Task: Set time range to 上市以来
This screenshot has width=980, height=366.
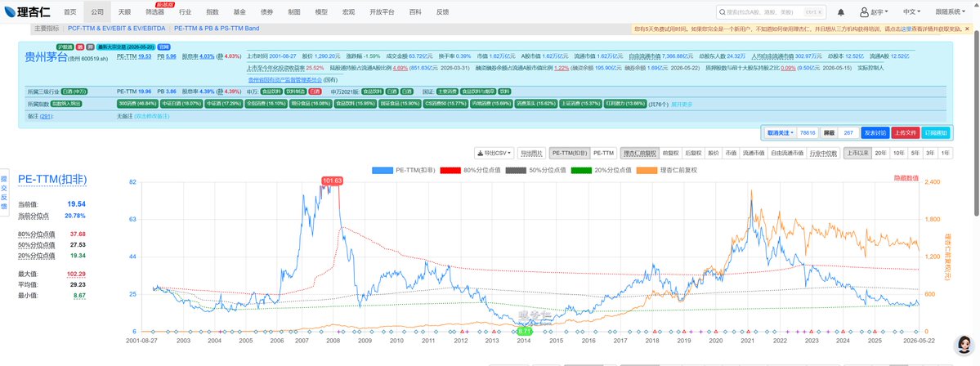Action: 857,153
